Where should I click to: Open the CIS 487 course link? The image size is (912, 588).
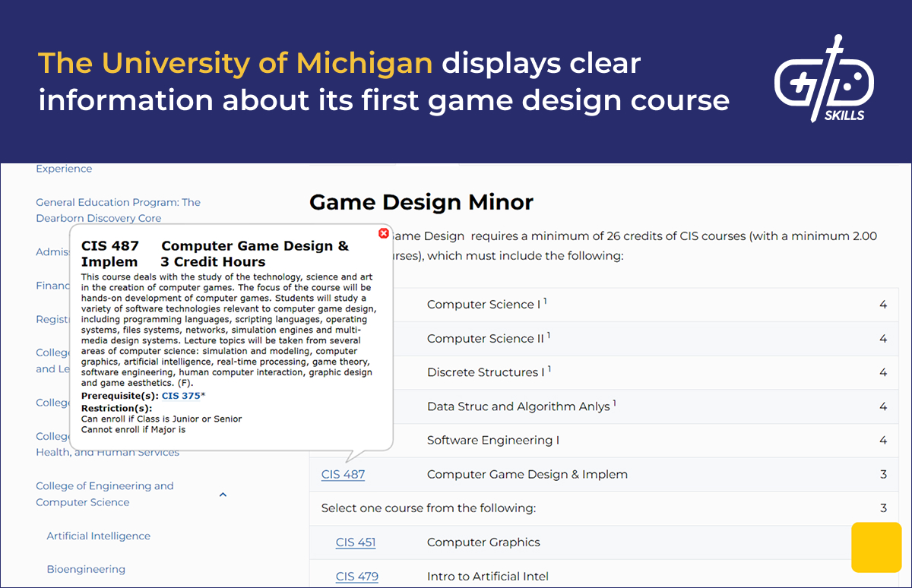343,474
